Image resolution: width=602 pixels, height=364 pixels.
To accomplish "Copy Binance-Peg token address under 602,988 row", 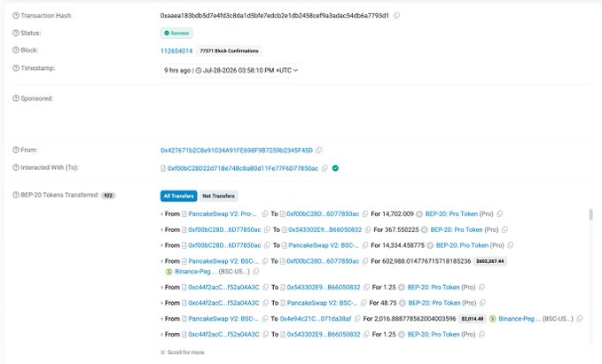I will [256, 272].
